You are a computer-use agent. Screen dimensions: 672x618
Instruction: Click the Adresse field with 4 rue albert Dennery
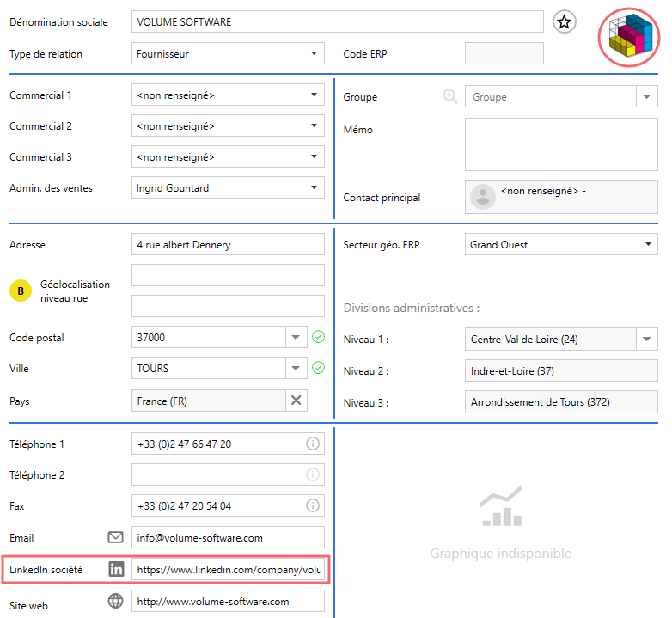[x=228, y=244]
